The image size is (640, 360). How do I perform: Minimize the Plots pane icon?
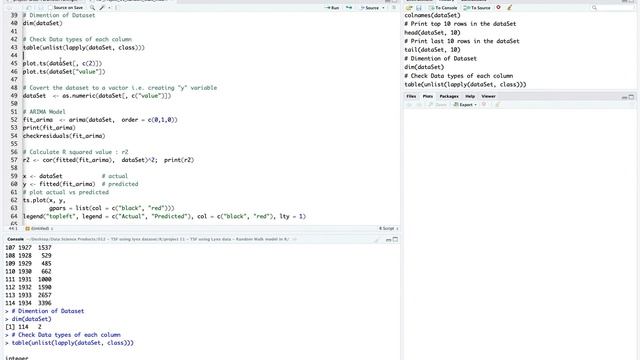(x=624, y=97)
